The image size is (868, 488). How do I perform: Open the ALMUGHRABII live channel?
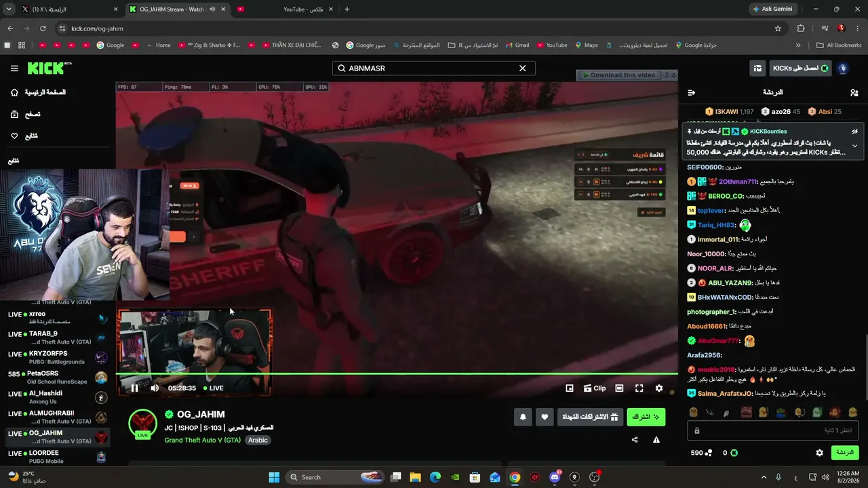click(58, 417)
